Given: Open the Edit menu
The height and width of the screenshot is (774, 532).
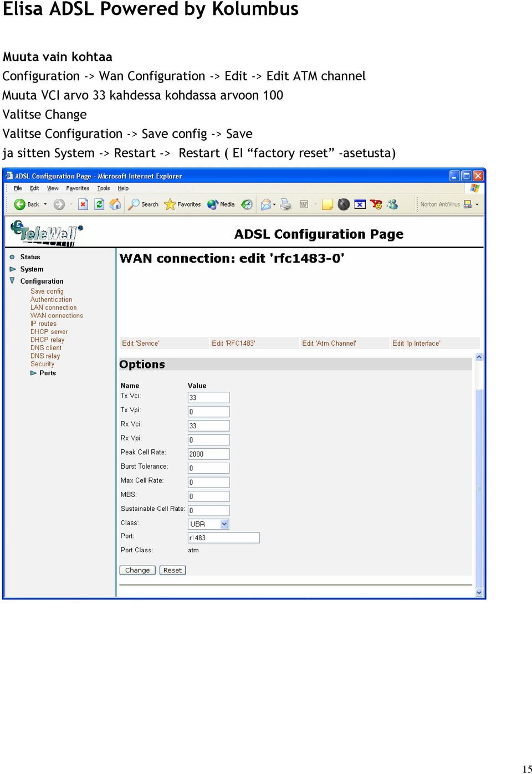Looking at the screenshot, I should point(34,188).
